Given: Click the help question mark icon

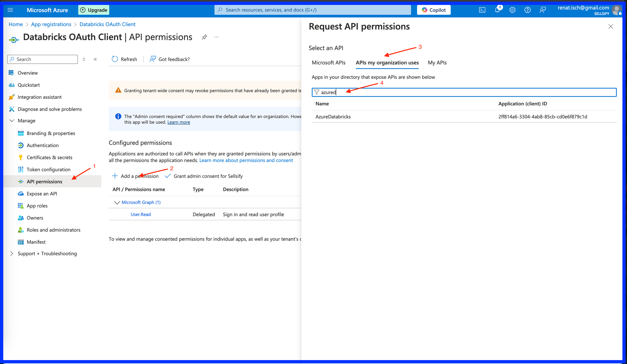Looking at the screenshot, I should pos(527,10).
